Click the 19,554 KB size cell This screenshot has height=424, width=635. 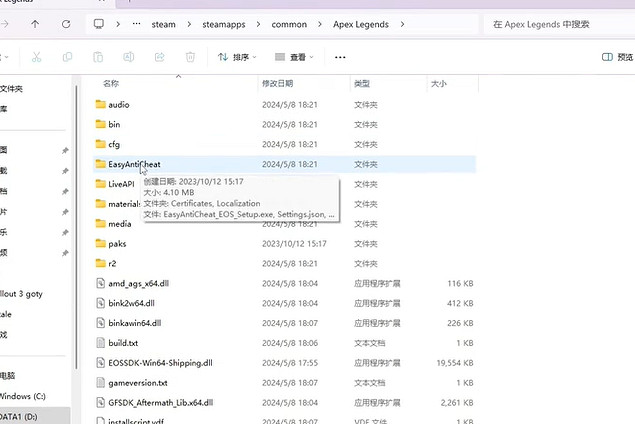click(x=455, y=363)
